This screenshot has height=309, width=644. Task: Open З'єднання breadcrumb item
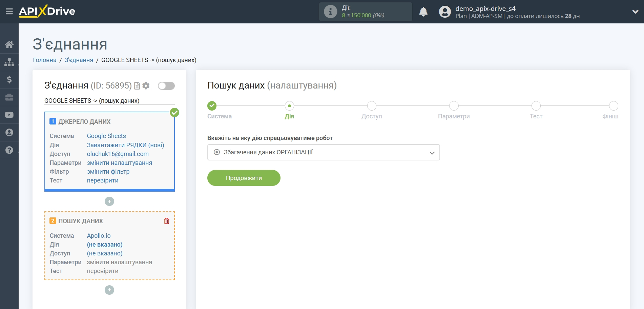79,60
